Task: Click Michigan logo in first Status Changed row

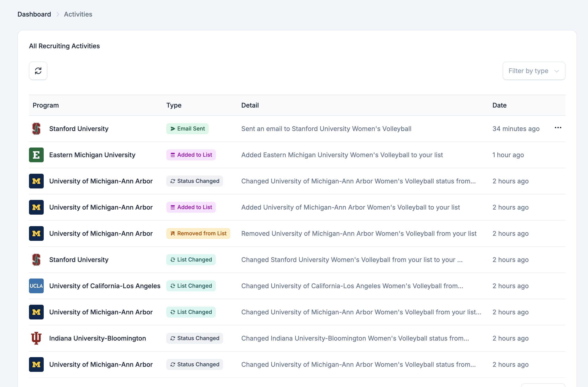Action: 36,181
